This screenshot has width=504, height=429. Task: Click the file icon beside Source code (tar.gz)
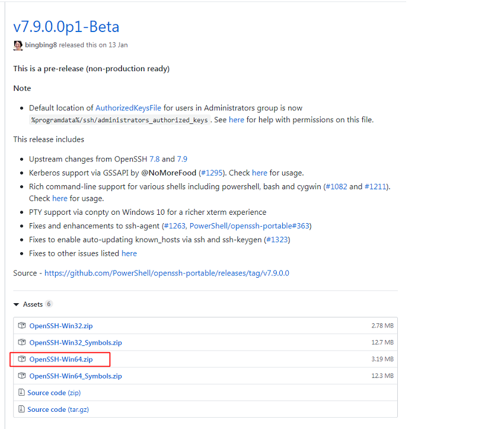click(21, 409)
